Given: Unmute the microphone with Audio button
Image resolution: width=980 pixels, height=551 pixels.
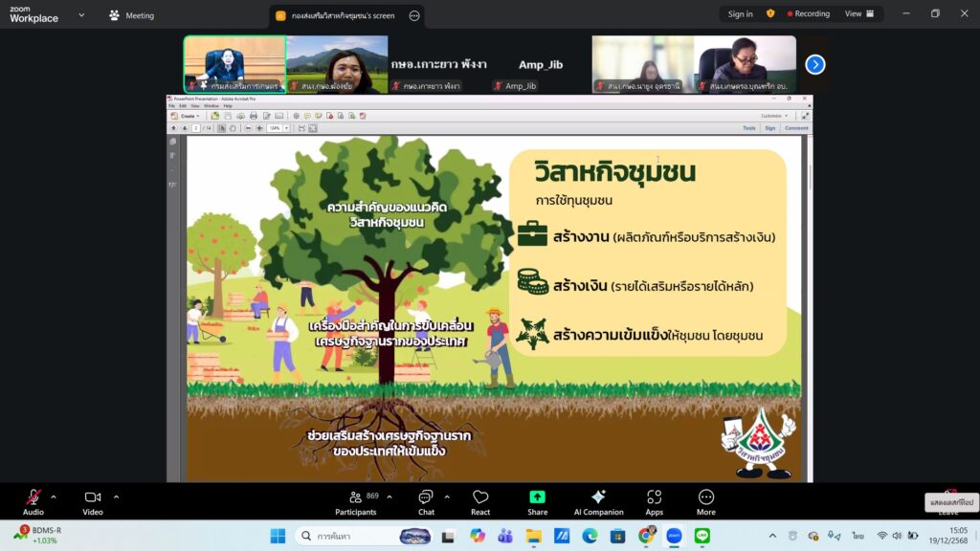Looking at the screenshot, I should coord(33,499).
